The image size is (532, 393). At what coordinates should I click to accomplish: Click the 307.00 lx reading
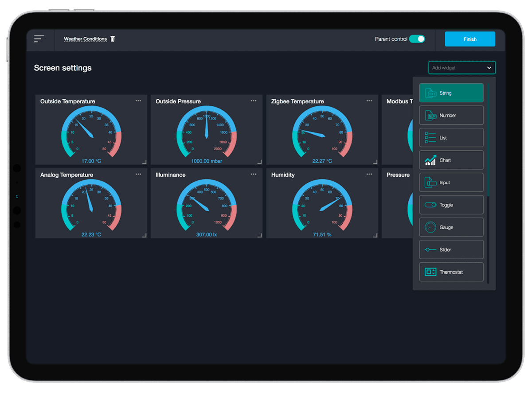coord(207,235)
